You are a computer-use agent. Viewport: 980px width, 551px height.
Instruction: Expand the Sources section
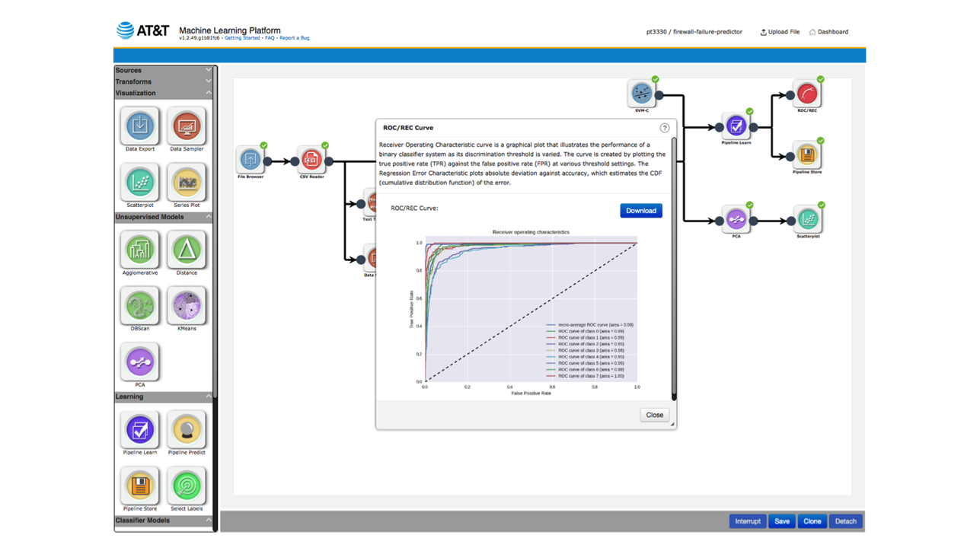(x=164, y=70)
